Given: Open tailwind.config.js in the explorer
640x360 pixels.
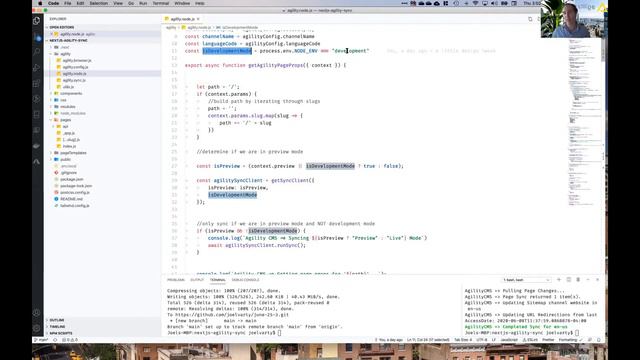Looking at the screenshot, I should click(75, 206).
